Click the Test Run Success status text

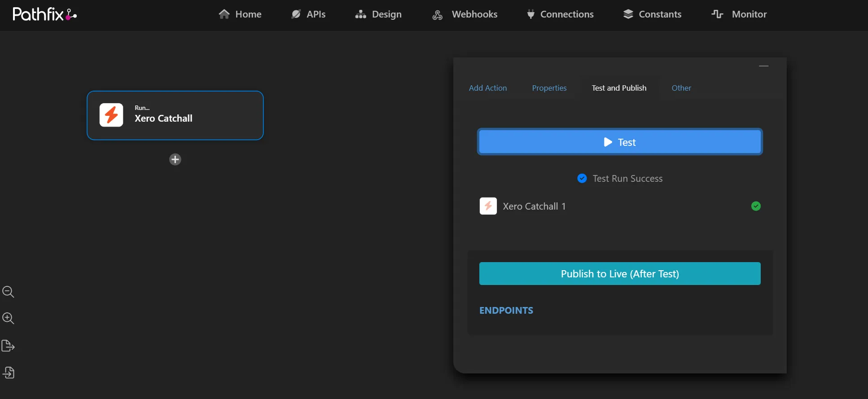(627, 179)
